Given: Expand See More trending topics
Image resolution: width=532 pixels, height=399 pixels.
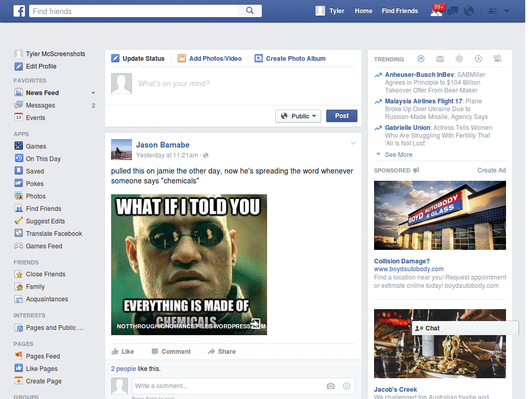Looking at the screenshot, I should click(398, 154).
